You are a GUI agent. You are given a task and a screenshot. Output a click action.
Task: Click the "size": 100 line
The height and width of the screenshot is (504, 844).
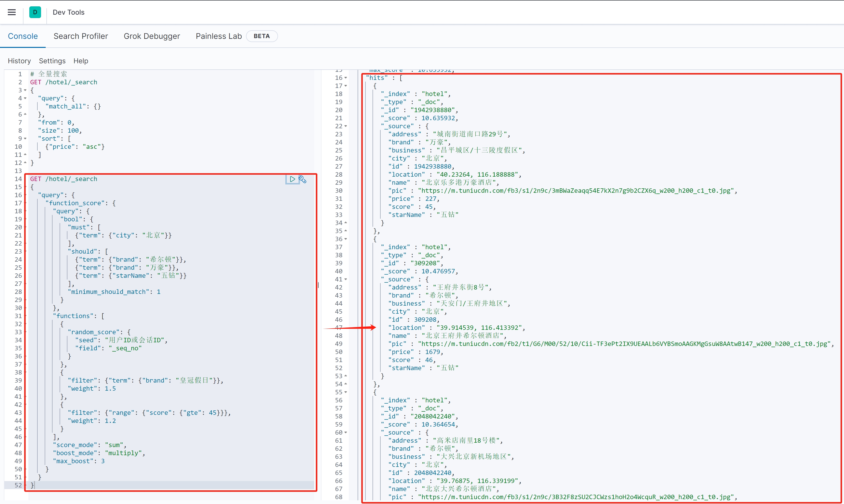coord(60,131)
